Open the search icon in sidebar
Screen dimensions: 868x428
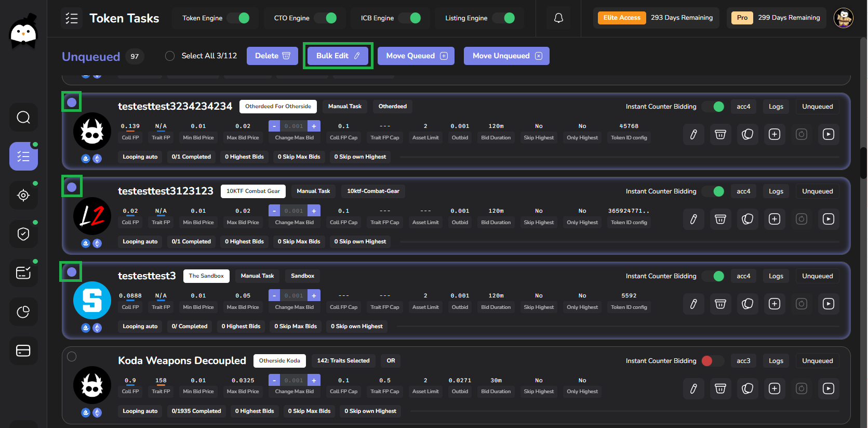pyautogui.click(x=23, y=118)
